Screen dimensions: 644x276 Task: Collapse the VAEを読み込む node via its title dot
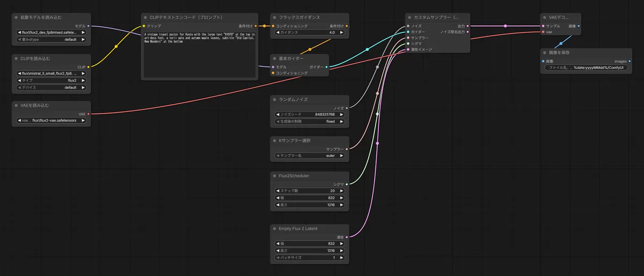(16, 105)
